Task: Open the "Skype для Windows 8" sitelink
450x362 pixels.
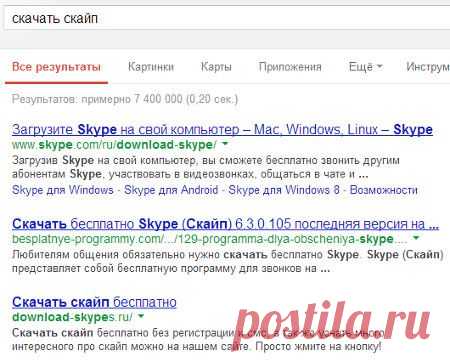Action: pyautogui.click(x=284, y=190)
